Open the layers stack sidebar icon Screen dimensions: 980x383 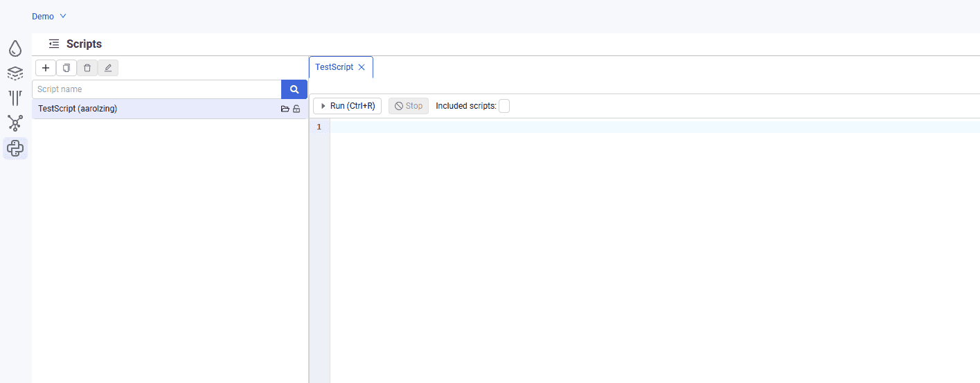[15, 73]
